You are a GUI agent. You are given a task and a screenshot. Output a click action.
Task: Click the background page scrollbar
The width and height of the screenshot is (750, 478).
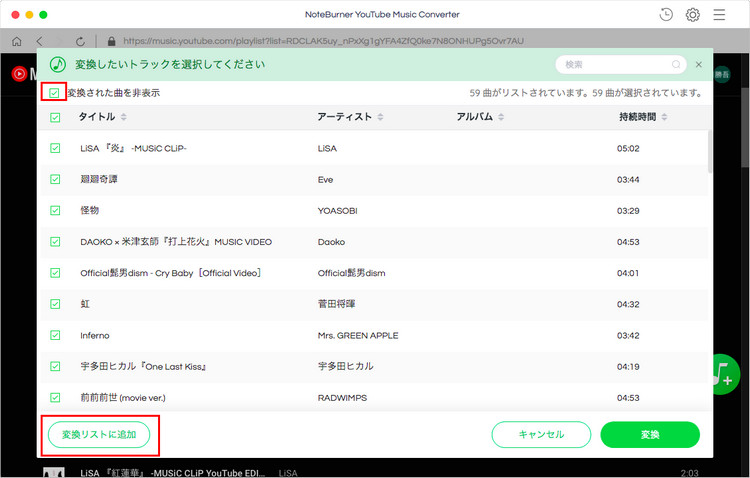(745, 127)
